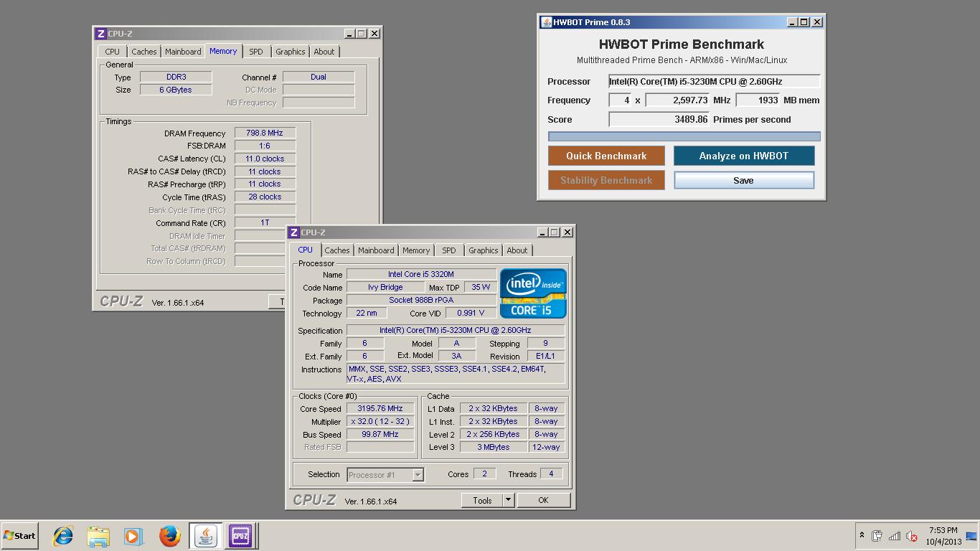Run the Quick Benchmark
The height and width of the screenshot is (551, 980).
click(606, 156)
